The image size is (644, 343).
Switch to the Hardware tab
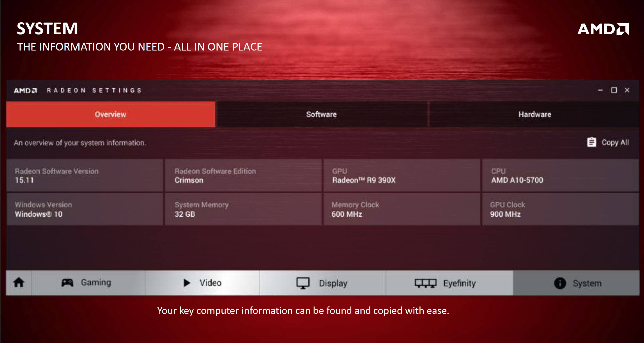point(535,114)
